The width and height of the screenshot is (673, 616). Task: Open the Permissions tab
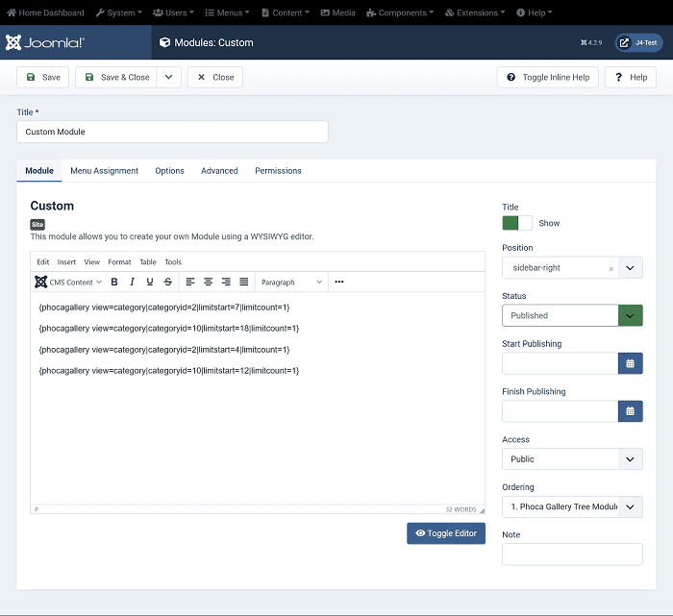(278, 171)
